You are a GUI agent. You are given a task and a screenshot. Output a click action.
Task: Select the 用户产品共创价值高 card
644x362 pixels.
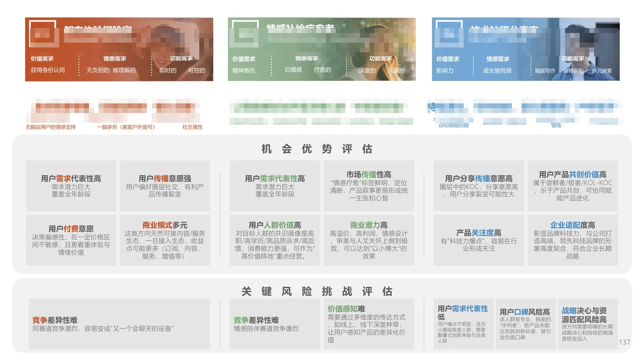coord(573,186)
